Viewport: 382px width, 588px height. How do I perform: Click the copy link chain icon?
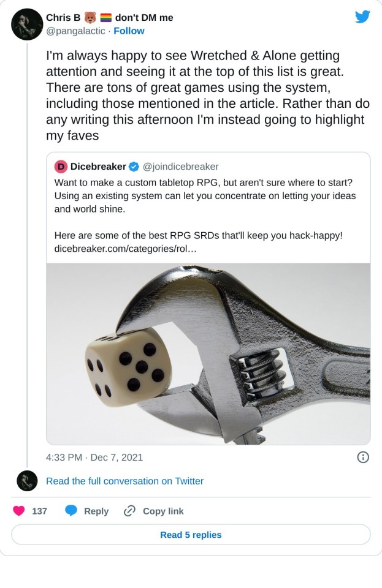129,511
